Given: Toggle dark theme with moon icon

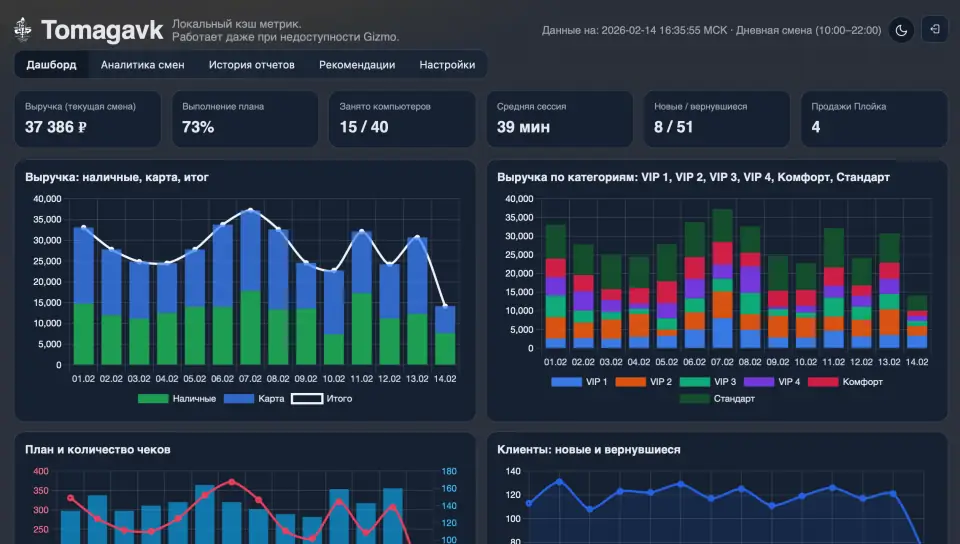Looking at the screenshot, I should 901,30.
